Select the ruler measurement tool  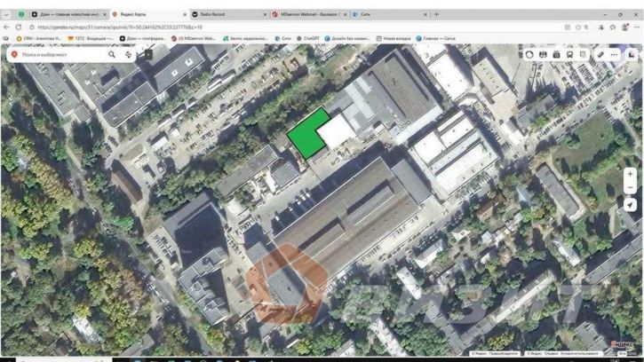pos(600,54)
